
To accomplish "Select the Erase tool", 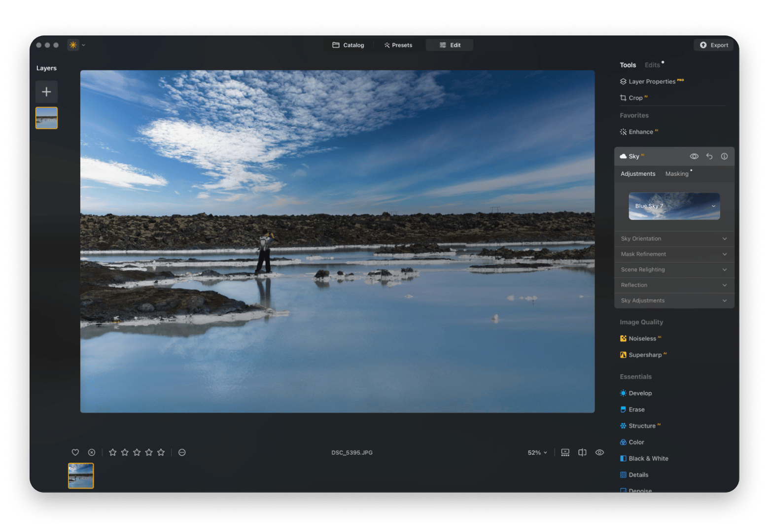I will (636, 409).
